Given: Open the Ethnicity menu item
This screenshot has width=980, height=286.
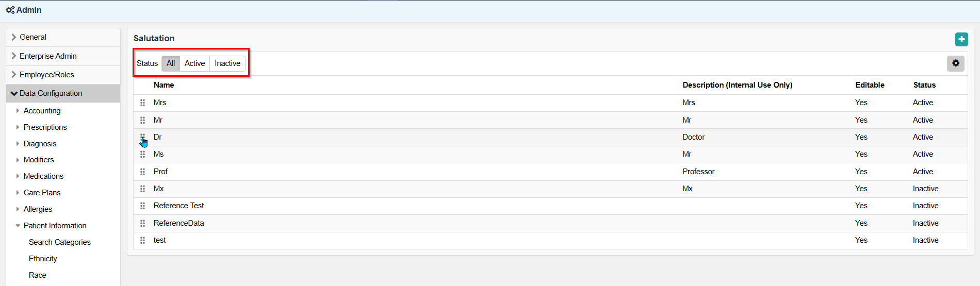Looking at the screenshot, I should pyautogui.click(x=43, y=259).
